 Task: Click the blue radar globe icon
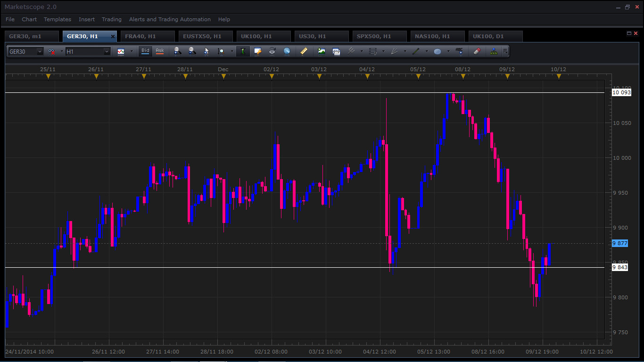[x=287, y=51]
